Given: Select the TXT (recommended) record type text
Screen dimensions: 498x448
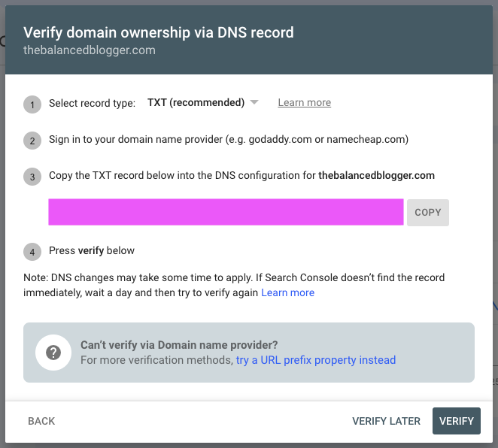Looking at the screenshot, I should point(196,103).
